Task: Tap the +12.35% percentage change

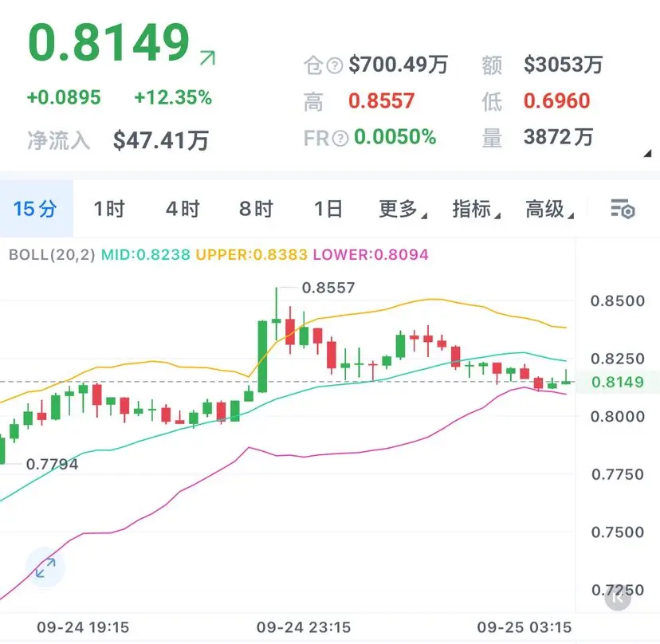Action: click(x=173, y=97)
